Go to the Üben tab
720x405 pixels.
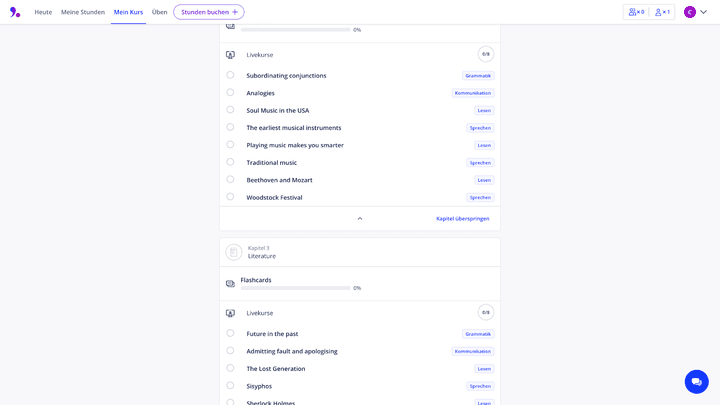click(160, 12)
